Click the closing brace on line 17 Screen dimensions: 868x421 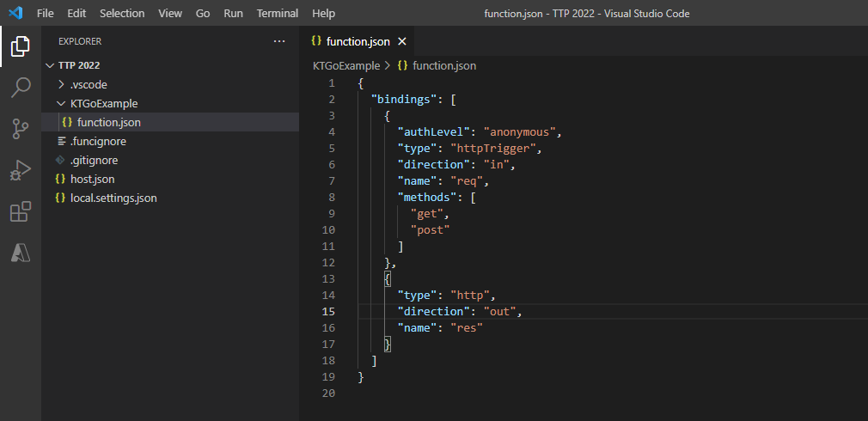[388, 344]
